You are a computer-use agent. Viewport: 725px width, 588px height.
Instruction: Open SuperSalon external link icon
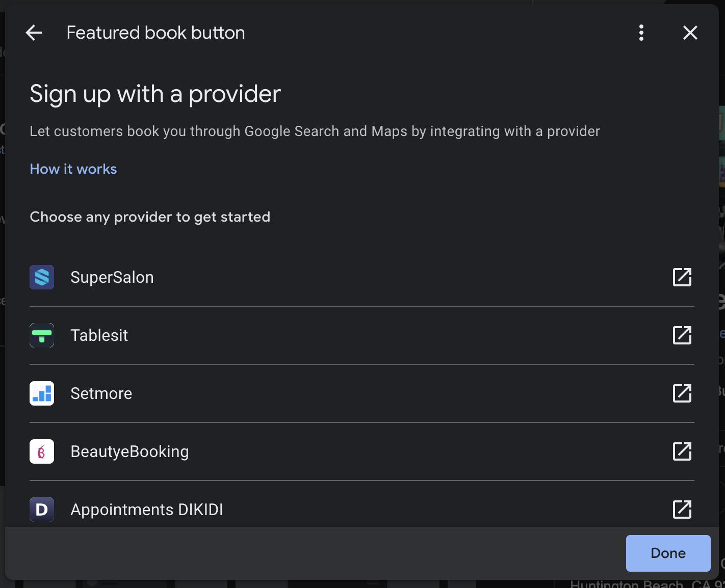(x=682, y=277)
